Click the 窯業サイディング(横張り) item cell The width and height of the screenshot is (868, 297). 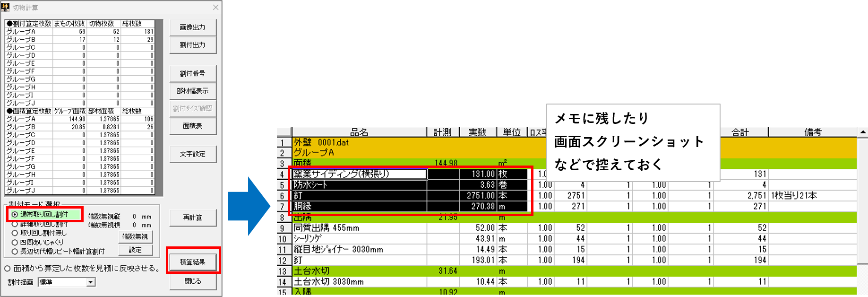click(360, 174)
